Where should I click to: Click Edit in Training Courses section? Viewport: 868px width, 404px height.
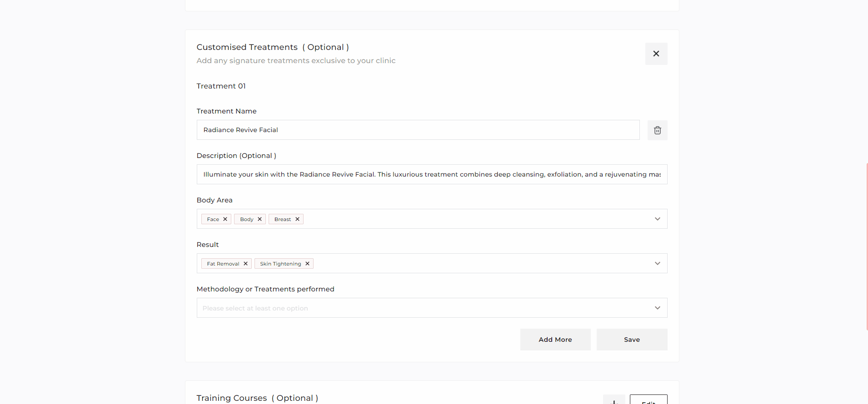(648, 400)
